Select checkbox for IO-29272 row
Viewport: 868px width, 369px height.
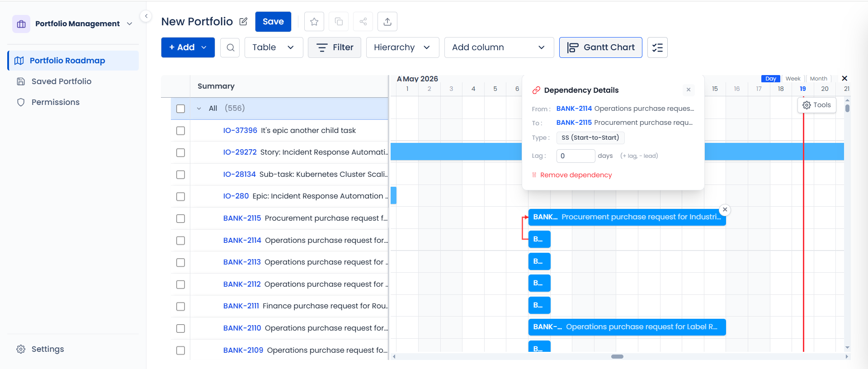click(181, 152)
